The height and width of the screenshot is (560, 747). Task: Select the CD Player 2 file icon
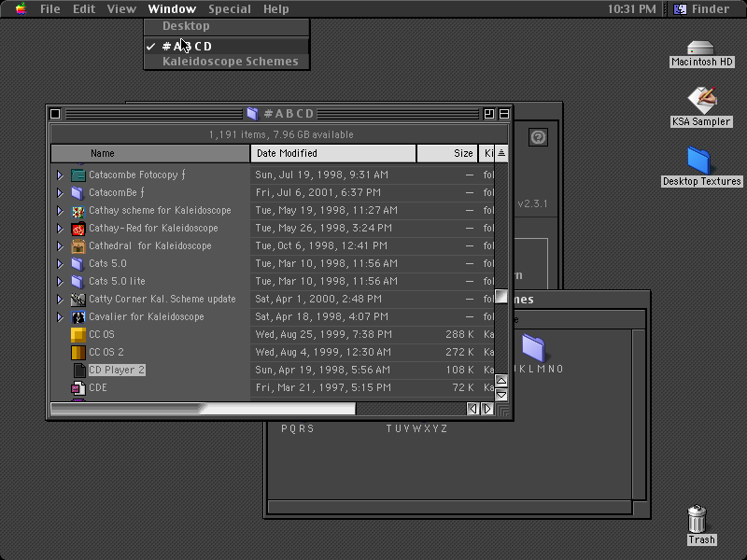point(79,370)
